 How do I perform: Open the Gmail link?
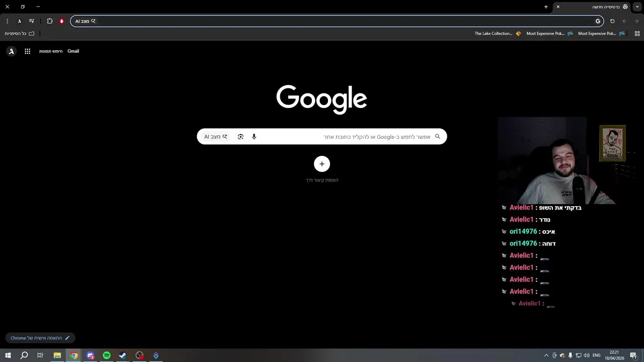coord(73,51)
